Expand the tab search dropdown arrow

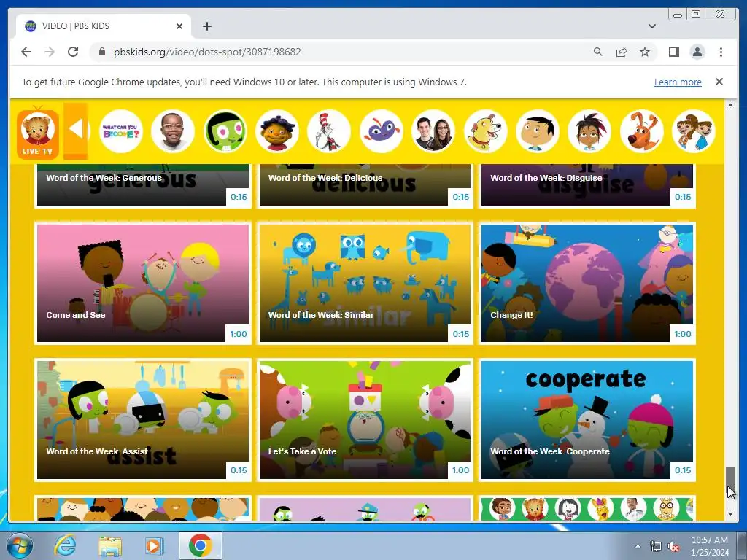[x=651, y=26]
